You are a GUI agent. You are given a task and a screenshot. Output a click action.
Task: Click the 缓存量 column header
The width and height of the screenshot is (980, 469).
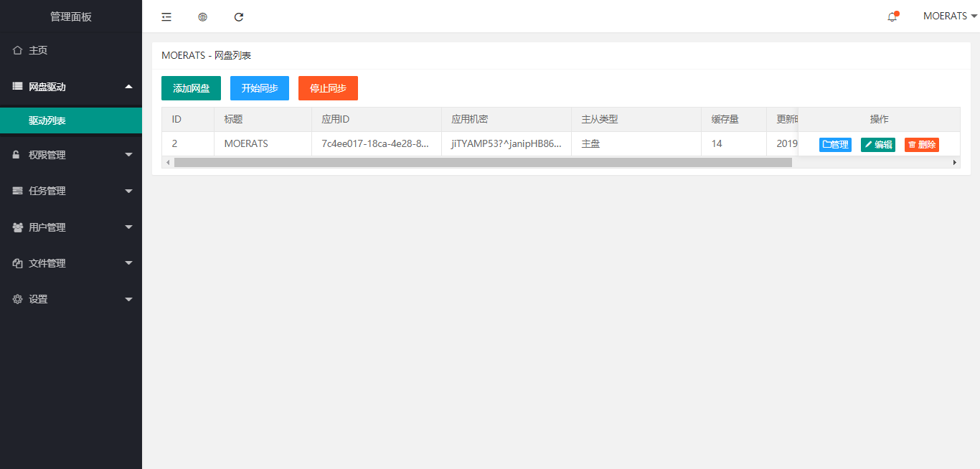pyautogui.click(x=734, y=119)
